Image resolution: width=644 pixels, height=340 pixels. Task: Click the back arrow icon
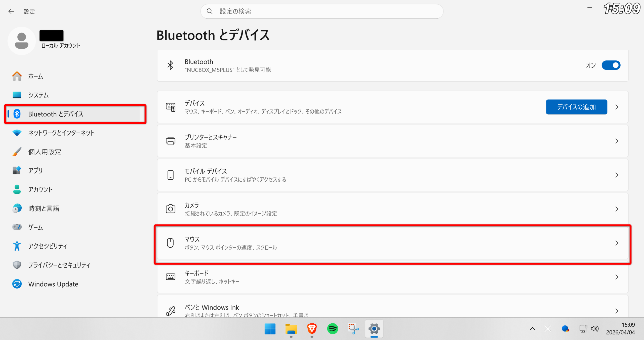[11, 11]
